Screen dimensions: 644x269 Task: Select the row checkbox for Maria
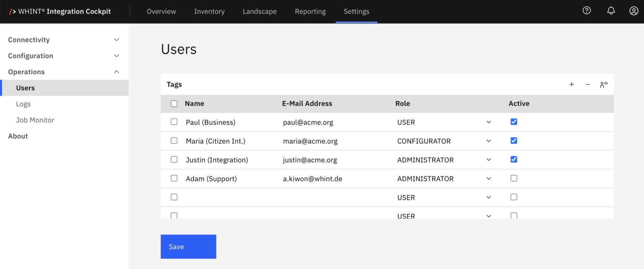(x=174, y=141)
